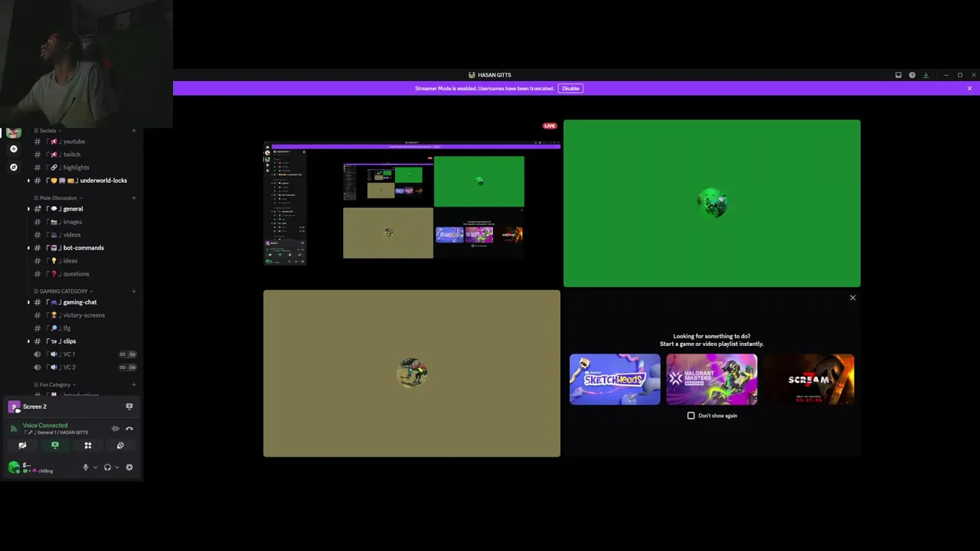Screen dimensions: 980x551
Task: Open the Discord Inbox icon
Action: pos(898,75)
